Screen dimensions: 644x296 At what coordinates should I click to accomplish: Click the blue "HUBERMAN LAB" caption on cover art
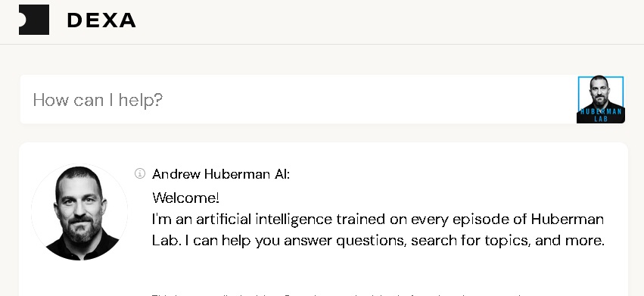[x=600, y=115]
